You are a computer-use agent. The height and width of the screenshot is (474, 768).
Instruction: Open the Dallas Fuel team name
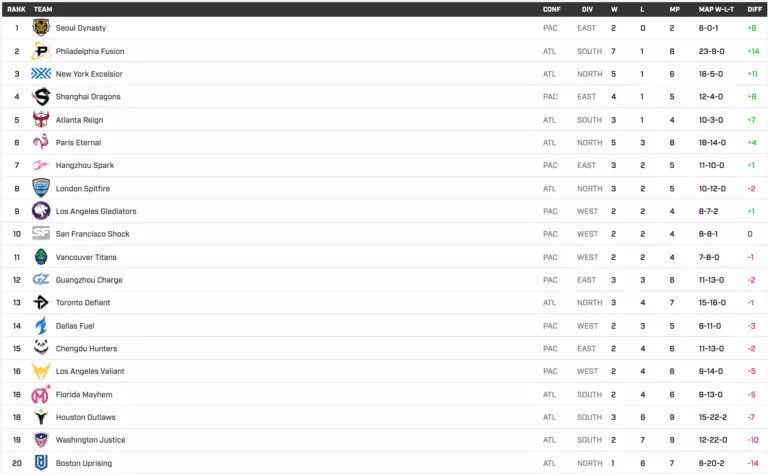tap(75, 326)
